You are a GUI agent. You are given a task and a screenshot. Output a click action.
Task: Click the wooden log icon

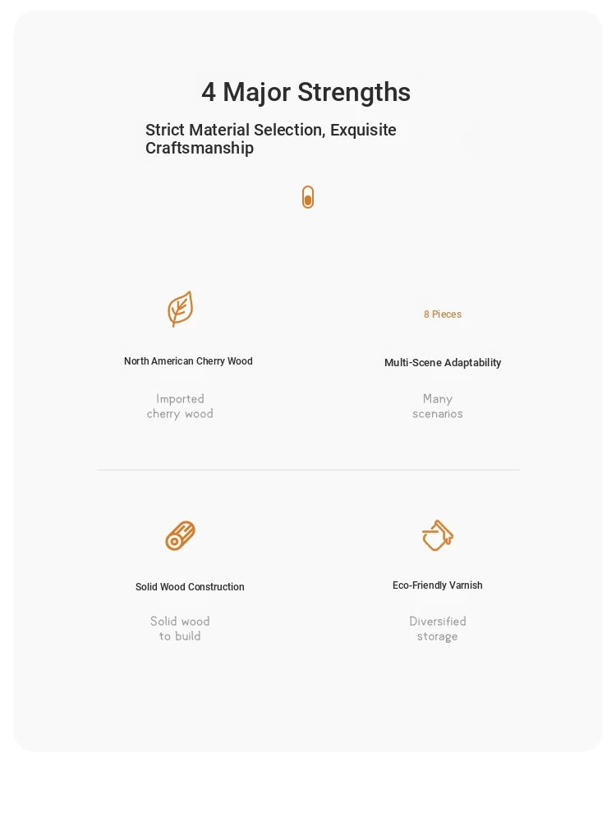pos(180,535)
